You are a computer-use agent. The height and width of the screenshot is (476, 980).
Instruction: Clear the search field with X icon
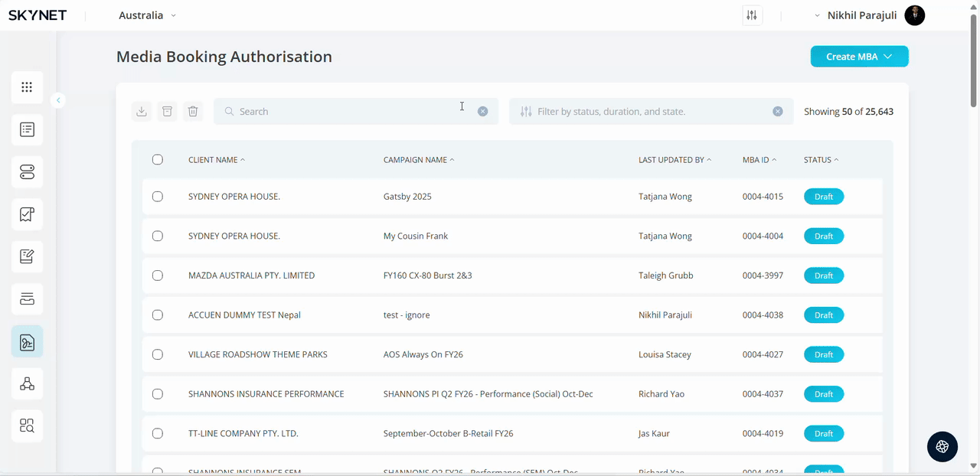coord(483,112)
